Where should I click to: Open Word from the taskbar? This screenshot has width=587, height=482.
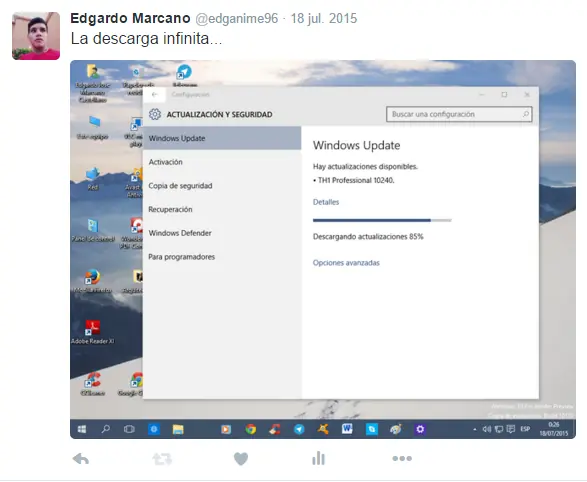(x=347, y=429)
